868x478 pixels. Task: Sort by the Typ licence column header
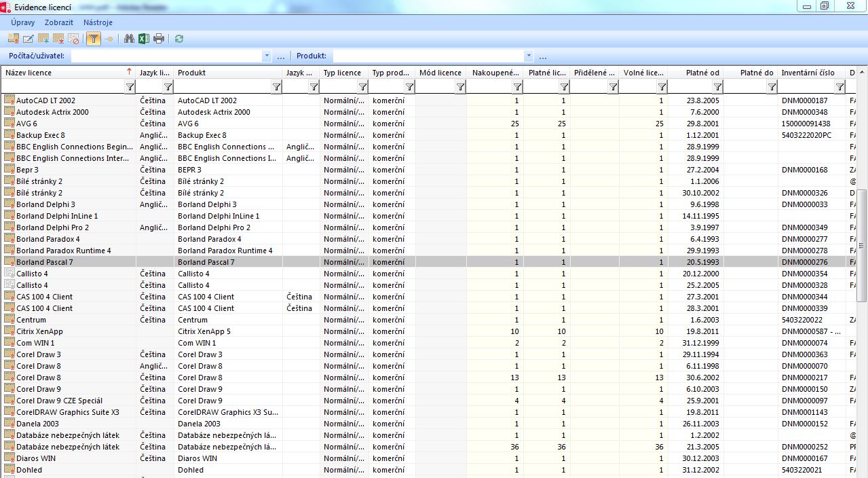pos(344,73)
